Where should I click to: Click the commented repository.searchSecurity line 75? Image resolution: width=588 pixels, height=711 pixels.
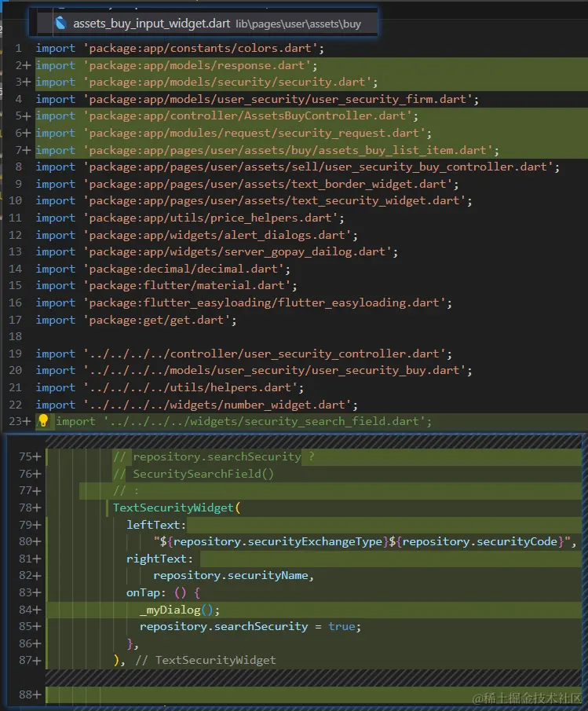pyautogui.click(x=214, y=456)
